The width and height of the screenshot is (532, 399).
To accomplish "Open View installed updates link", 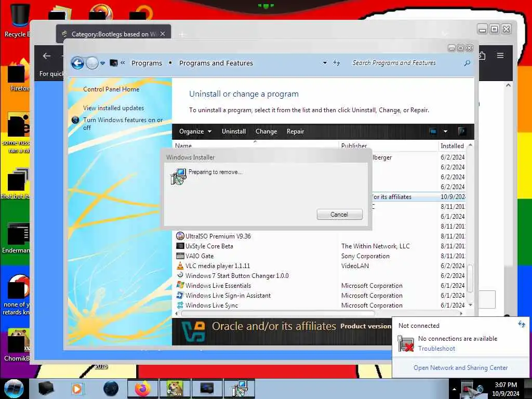I will [x=113, y=108].
